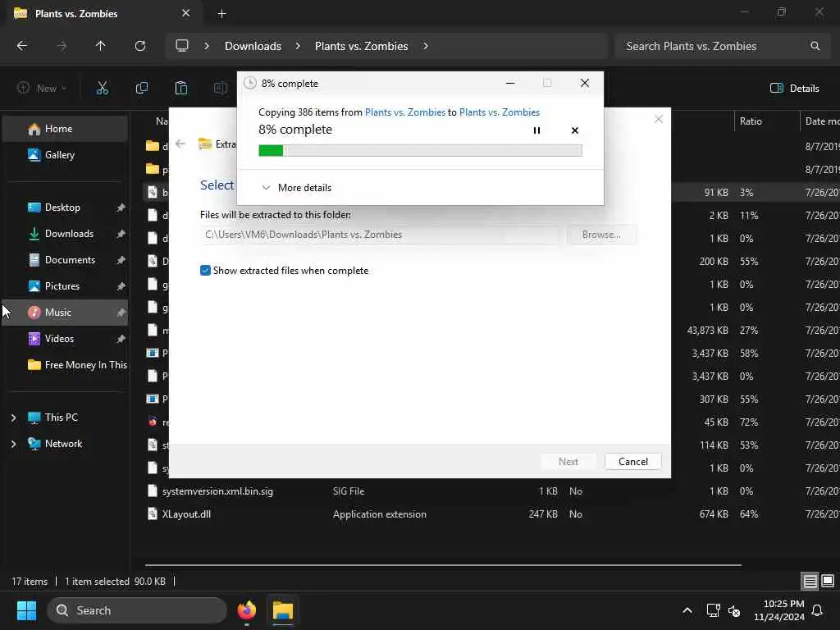The image size is (840, 630).
Task: Cancel the copy with the small X button
Action: point(575,130)
